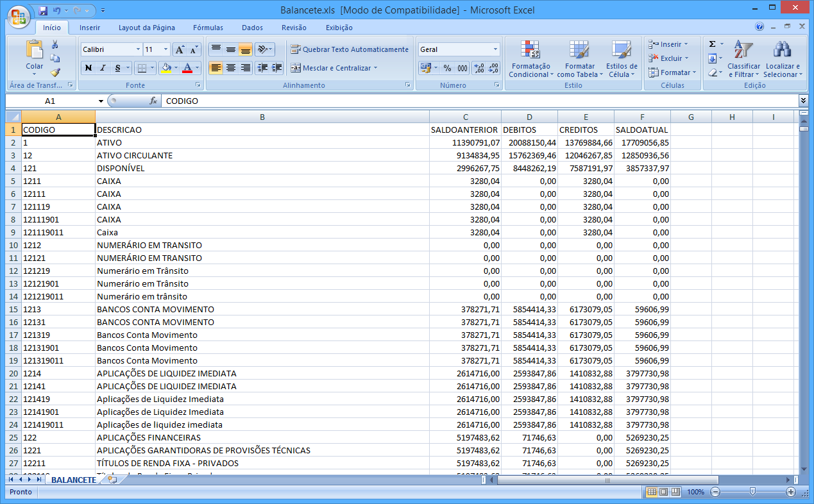The width and height of the screenshot is (814, 504).
Task: Click the Name Box showing A1
Action: [50, 101]
